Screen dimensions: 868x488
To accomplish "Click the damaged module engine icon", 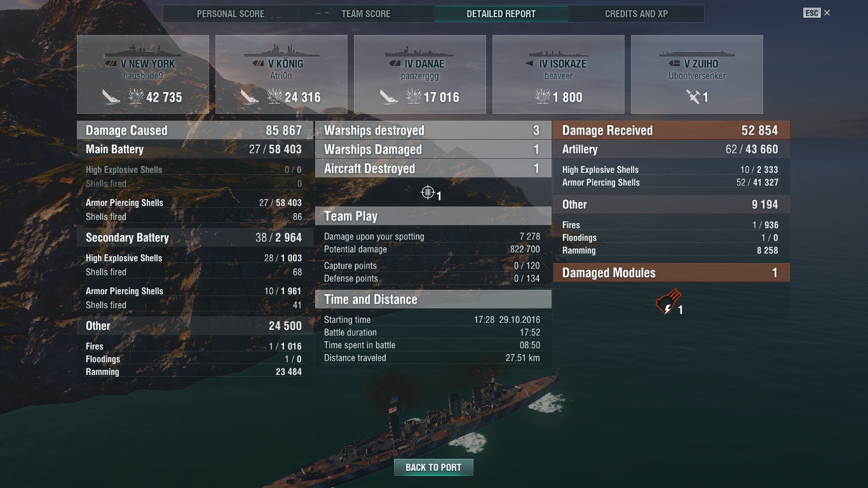I will (x=668, y=301).
